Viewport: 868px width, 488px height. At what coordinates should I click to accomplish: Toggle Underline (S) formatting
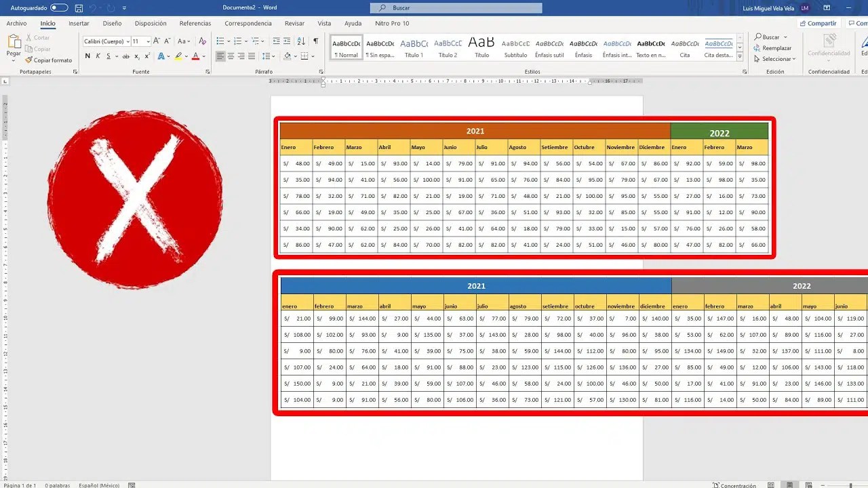(108, 56)
